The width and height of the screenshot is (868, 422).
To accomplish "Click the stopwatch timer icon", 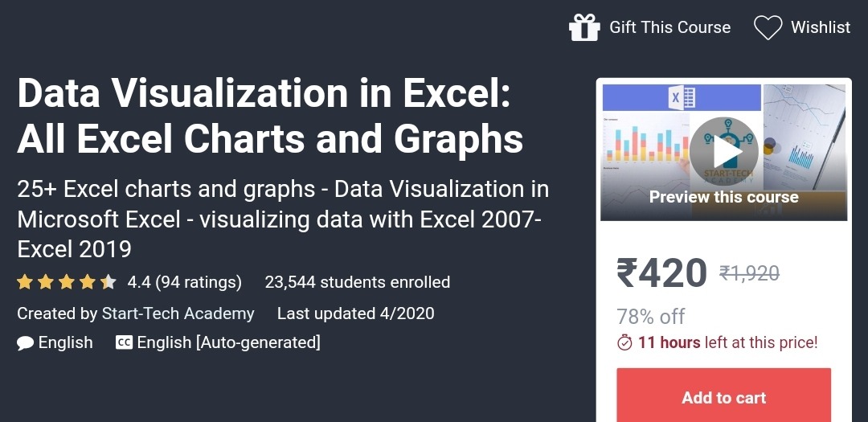I will (624, 342).
